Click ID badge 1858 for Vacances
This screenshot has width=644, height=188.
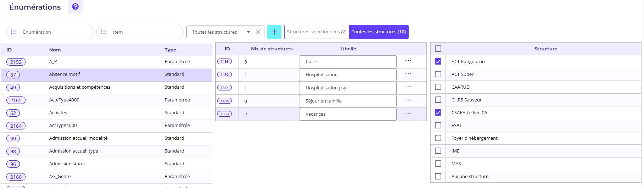225,114
